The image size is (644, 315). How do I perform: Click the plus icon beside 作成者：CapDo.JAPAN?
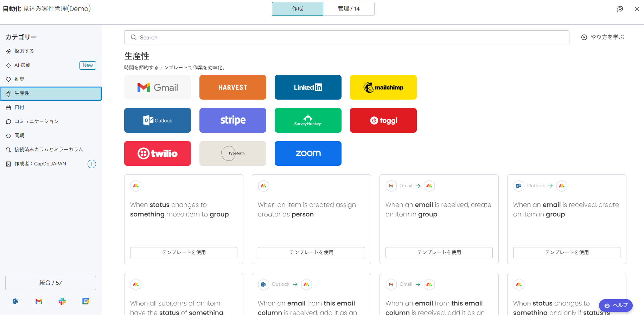coord(92,164)
